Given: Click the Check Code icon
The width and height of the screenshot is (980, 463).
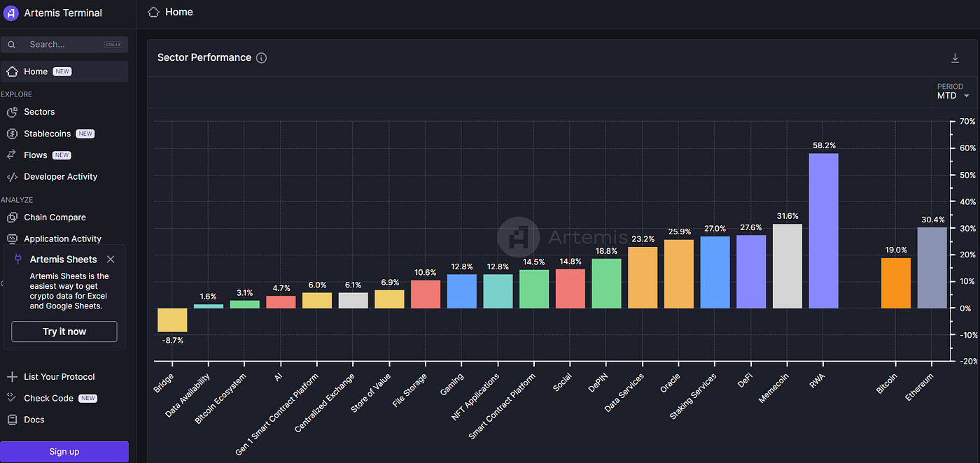Looking at the screenshot, I should (x=12, y=398).
